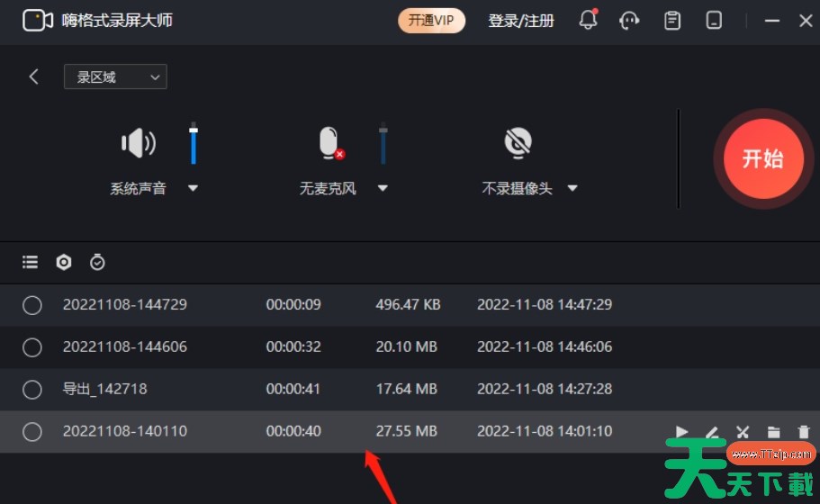Select the 20221108-144606 recording radio button
Viewport: 820px width, 504px height.
pos(32,347)
